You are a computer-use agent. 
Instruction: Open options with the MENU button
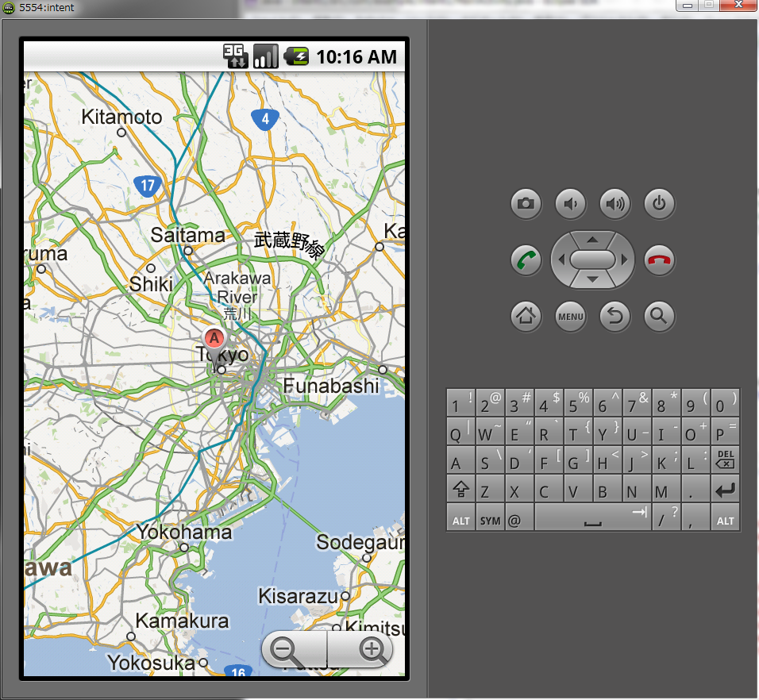point(570,316)
